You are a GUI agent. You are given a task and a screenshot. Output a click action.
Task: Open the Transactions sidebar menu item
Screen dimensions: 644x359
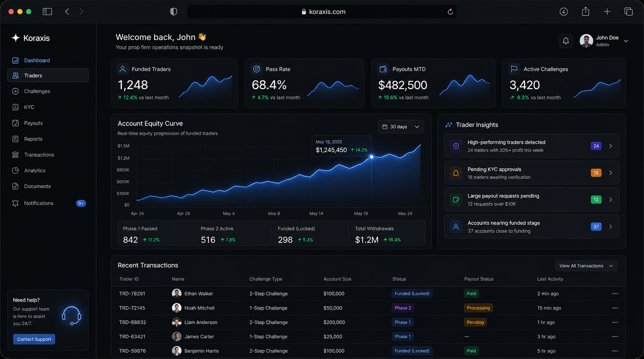39,155
